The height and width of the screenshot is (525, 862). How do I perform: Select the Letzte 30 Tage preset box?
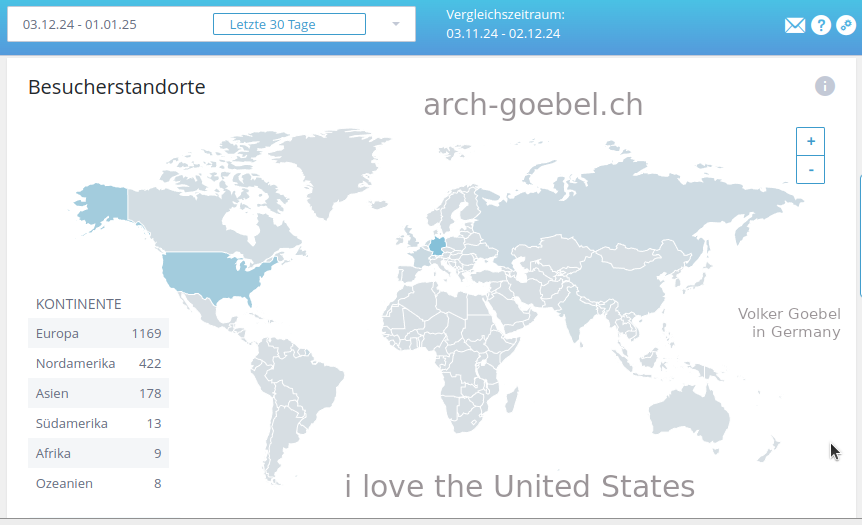pyautogui.click(x=289, y=24)
